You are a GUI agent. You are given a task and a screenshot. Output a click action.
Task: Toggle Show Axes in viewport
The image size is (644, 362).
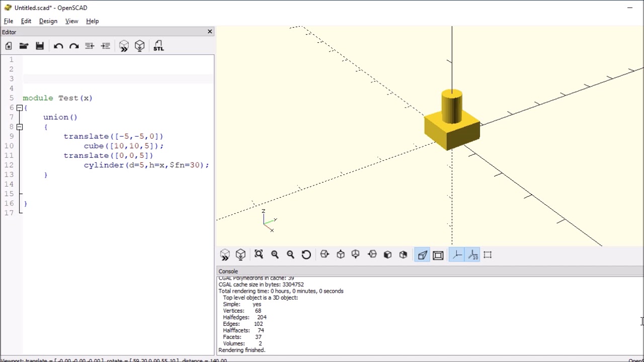pos(457,255)
